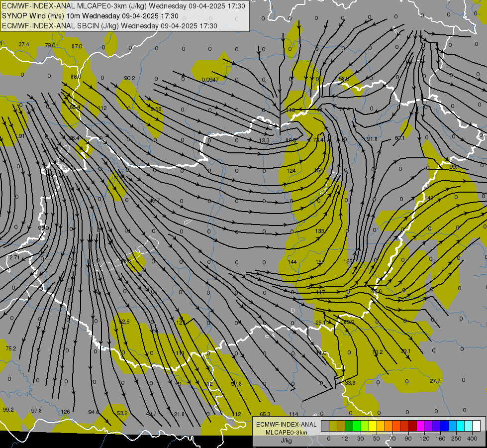Click the 0.0947 value on the map
Screen dimensions: 487x448
[x=210, y=80]
